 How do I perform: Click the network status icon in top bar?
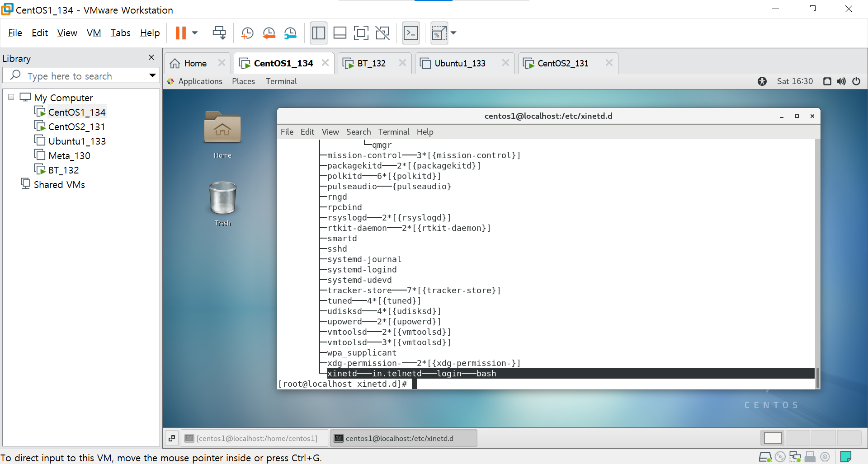[x=827, y=81]
